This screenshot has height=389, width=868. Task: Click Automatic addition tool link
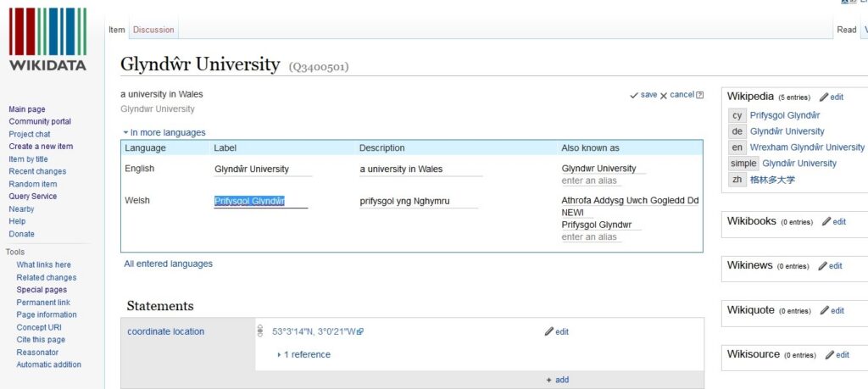(x=48, y=364)
